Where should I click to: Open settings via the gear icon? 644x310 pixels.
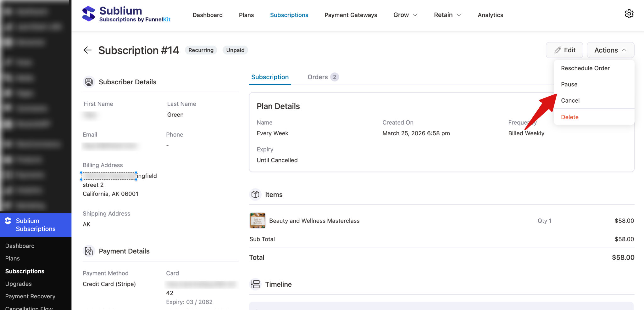629,14
